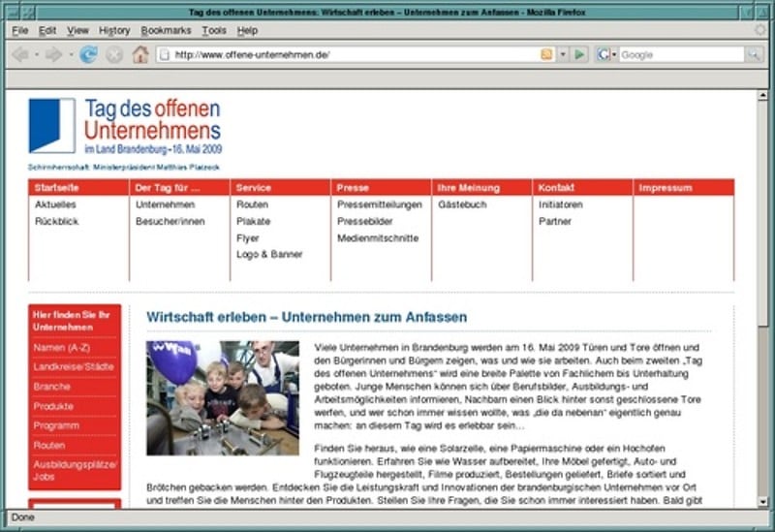Click the Schirmherrschaft Matthias Platzeck text

(124, 167)
